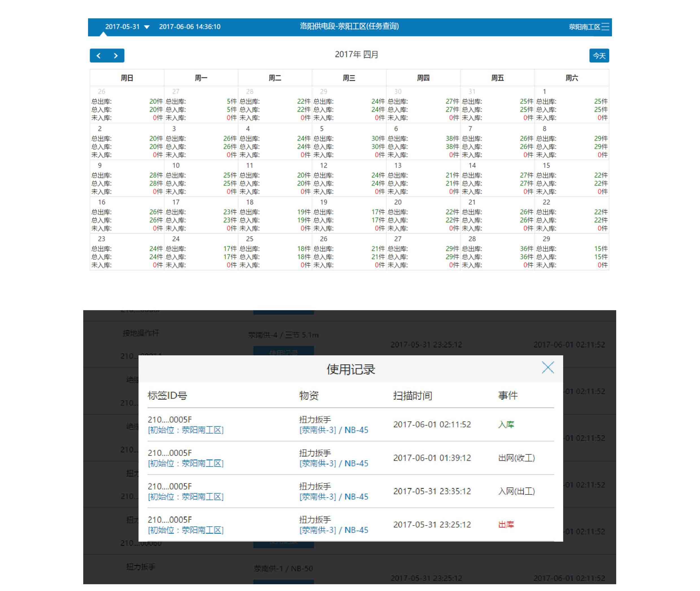Close the 使用记录 dialog
700x591 pixels.
(x=548, y=367)
